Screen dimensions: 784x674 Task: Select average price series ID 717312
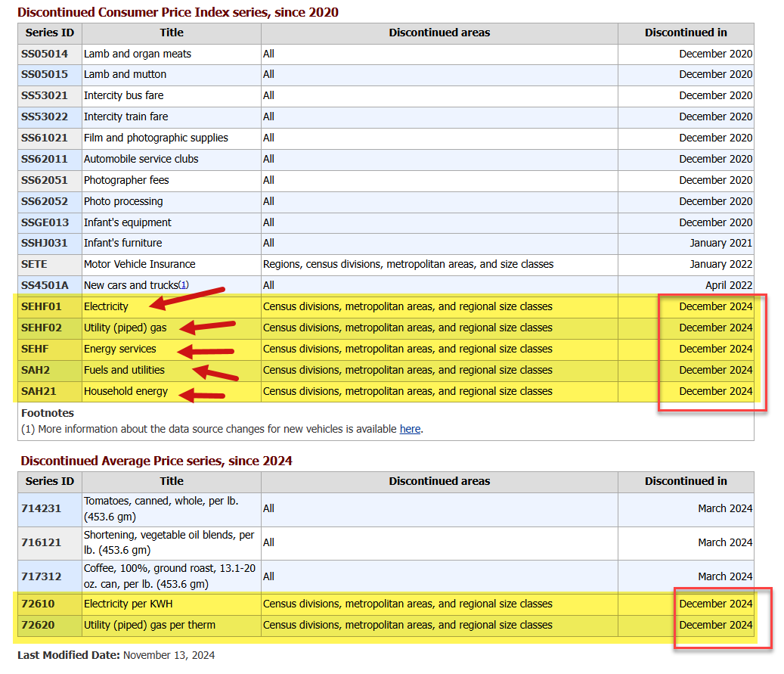[41, 576]
